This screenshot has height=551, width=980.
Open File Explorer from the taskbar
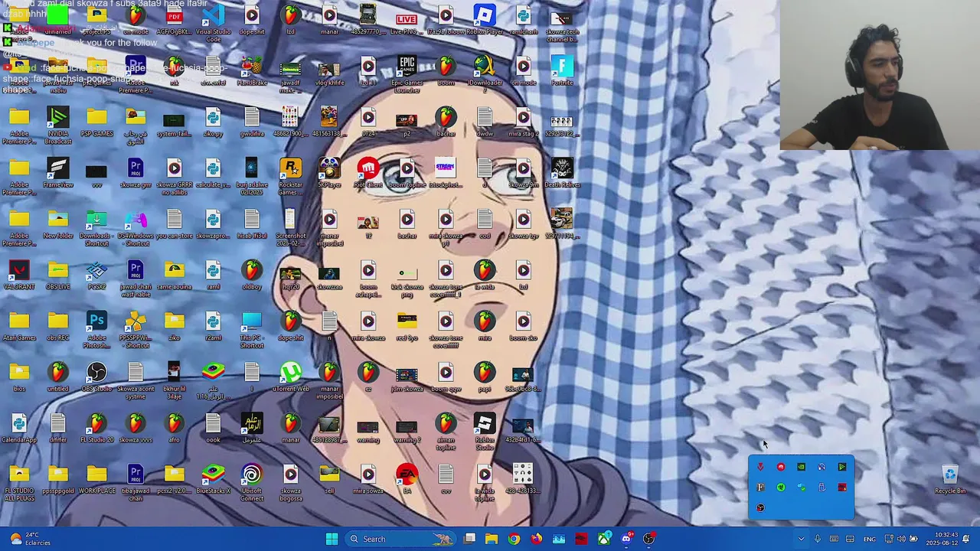pyautogui.click(x=492, y=539)
